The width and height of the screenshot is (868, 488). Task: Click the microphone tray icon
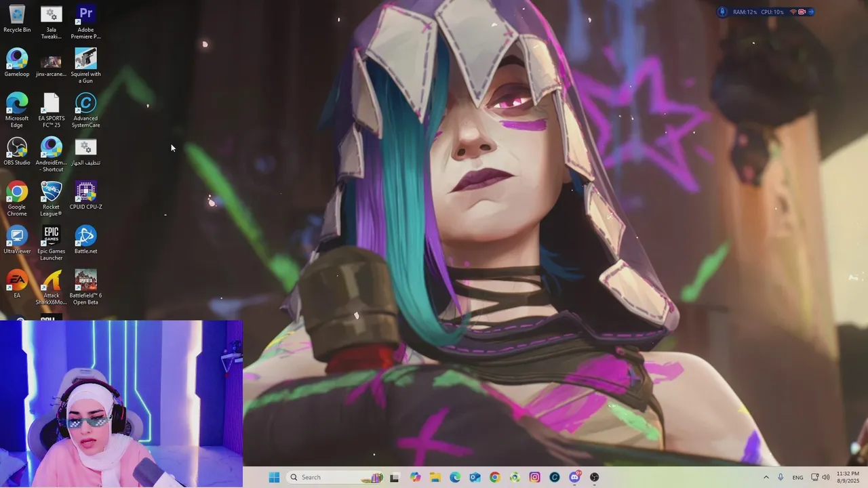pos(781,477)
